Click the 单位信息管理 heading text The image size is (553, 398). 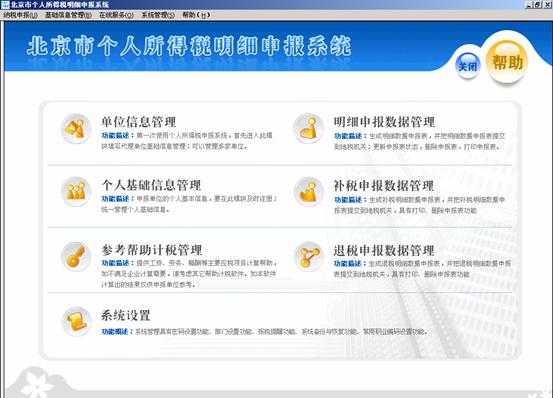tap(138, 122)
